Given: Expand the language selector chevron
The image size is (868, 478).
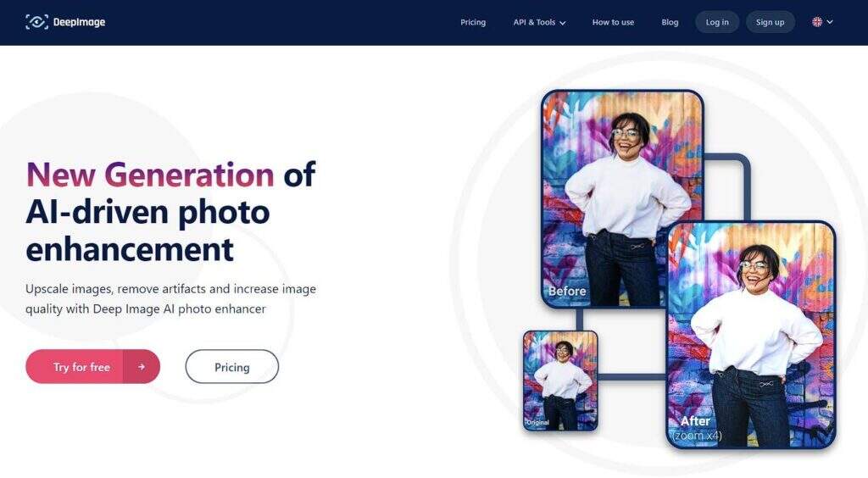Looking at the screenshot, I should [x=830, y=22].
